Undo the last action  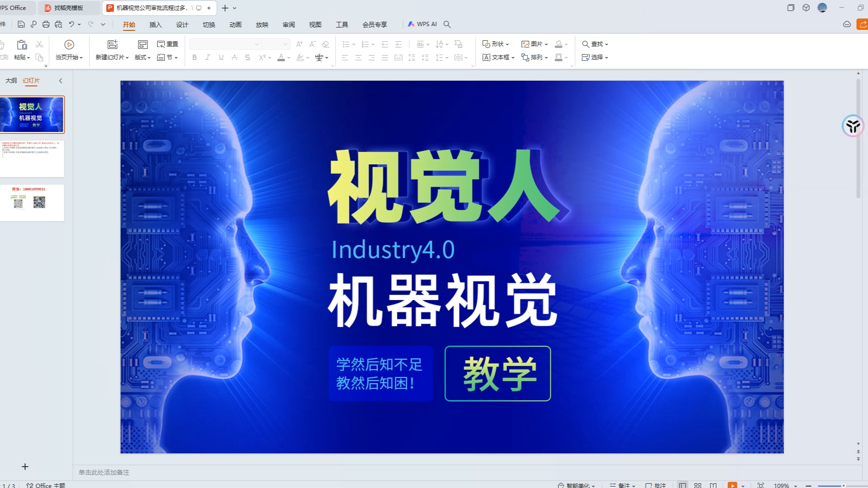[71, 24]
